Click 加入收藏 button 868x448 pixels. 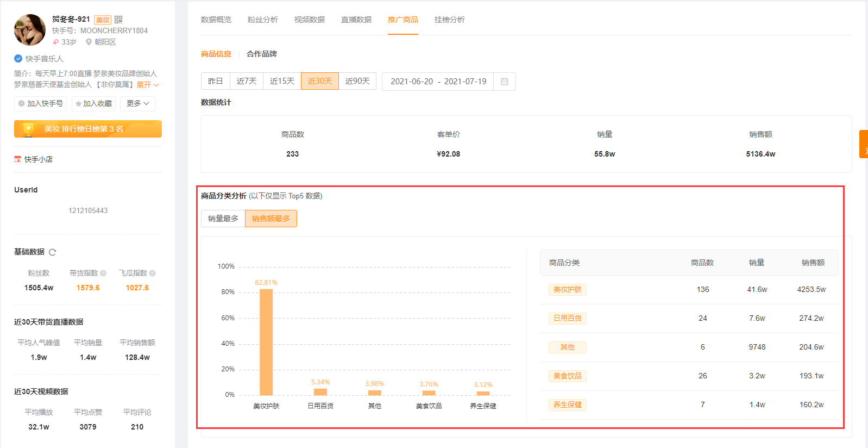point(93,103)
